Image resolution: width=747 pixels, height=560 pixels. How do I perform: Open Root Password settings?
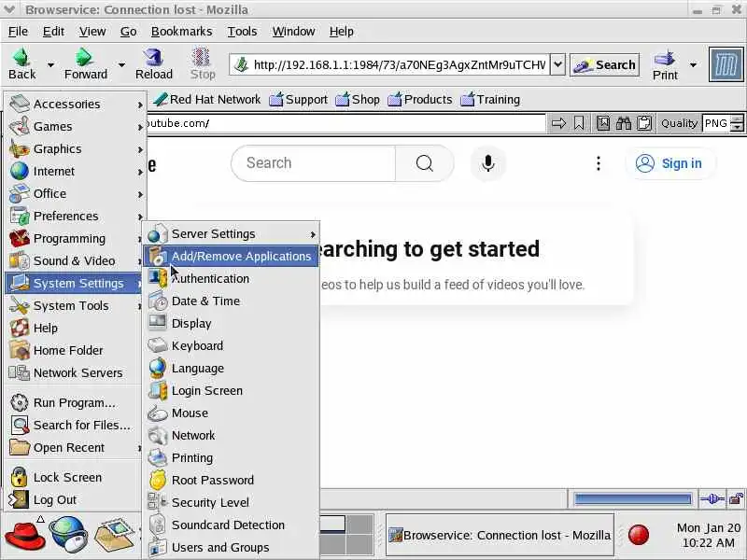(231, 480)
